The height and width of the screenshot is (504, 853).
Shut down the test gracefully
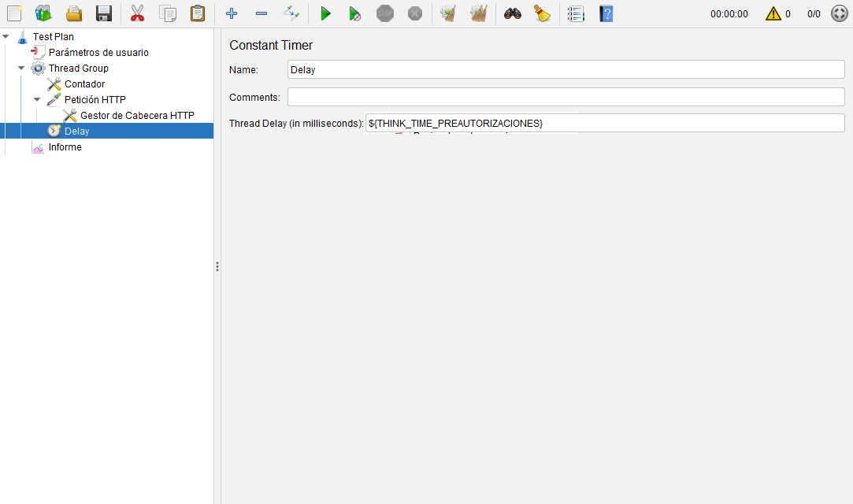pyautogui.click(x=415, y=13)
